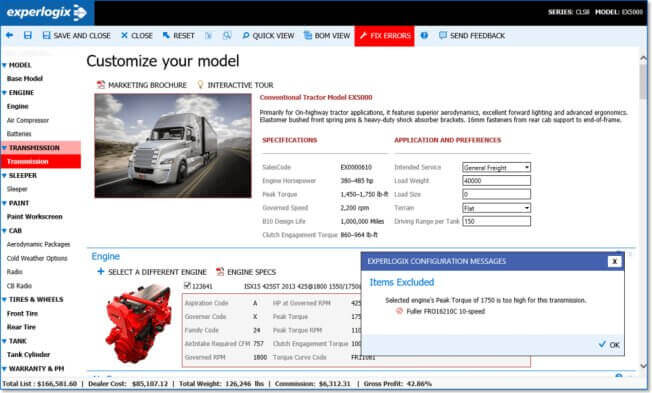Click the Load Weight field

(x=496, y=180)
